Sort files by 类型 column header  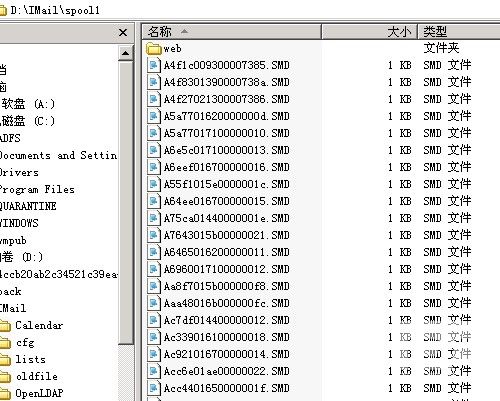click(459, 32)
